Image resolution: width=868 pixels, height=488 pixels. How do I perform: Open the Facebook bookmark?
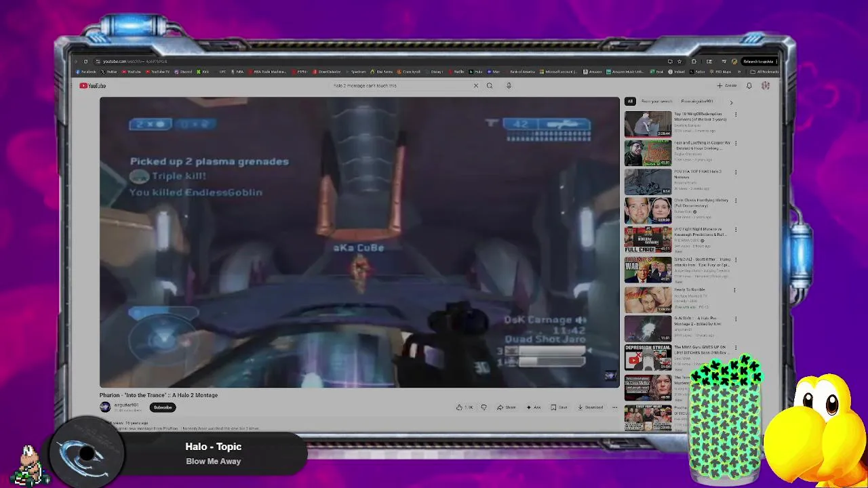86,72
